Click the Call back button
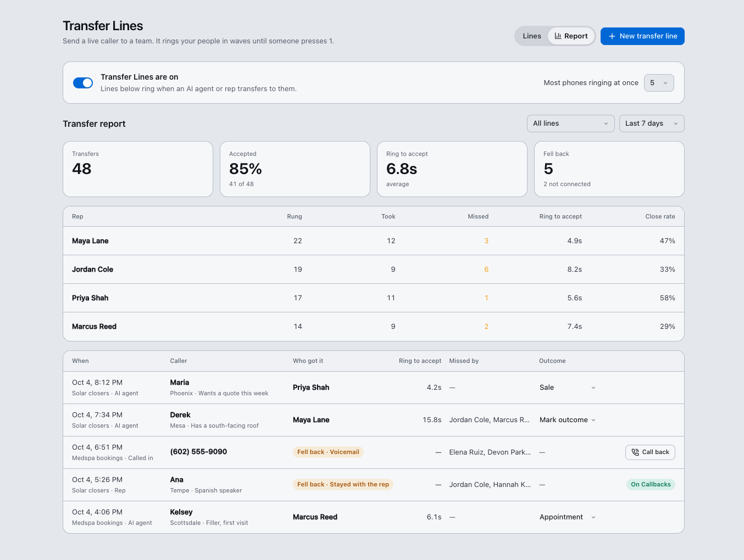 pyautogui.click(x=650, y=452)
